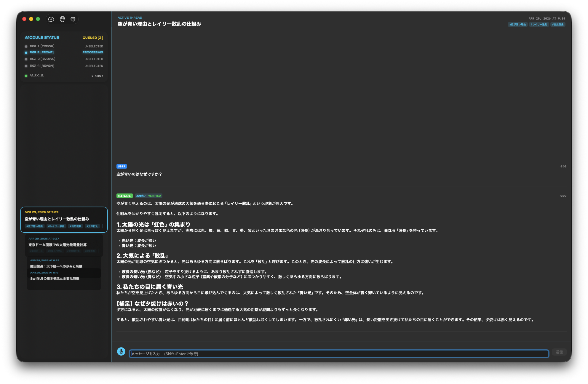Focus the message input field

339,354
